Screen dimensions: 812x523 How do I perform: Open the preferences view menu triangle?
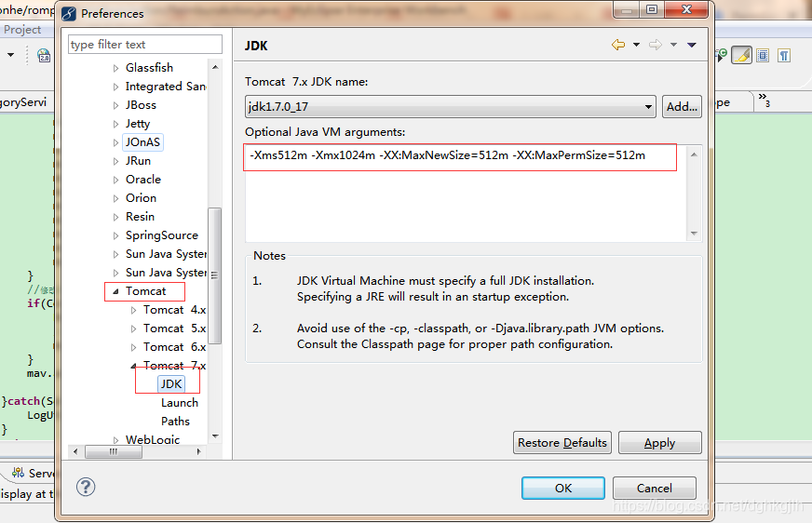point(692,45)
